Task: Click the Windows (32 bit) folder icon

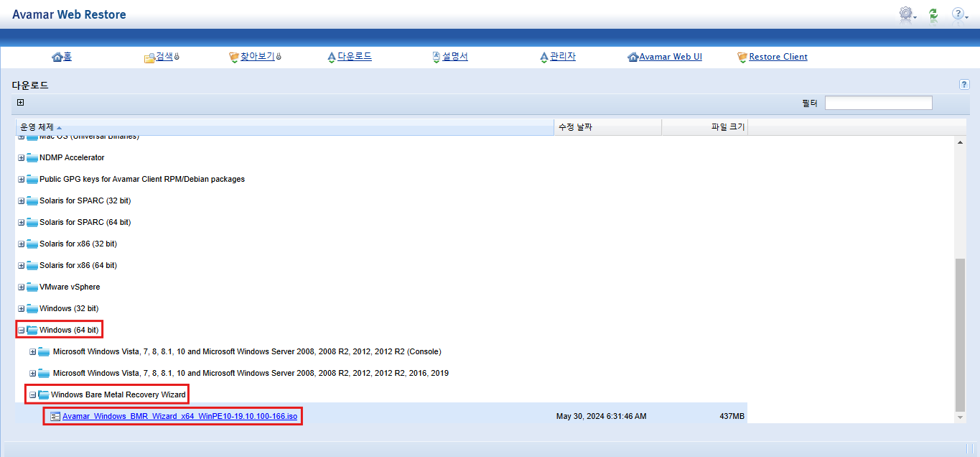Action: pos(32,309)
